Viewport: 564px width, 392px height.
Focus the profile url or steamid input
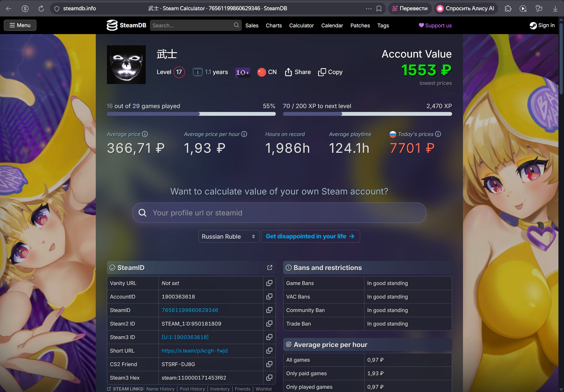(279, 212)
